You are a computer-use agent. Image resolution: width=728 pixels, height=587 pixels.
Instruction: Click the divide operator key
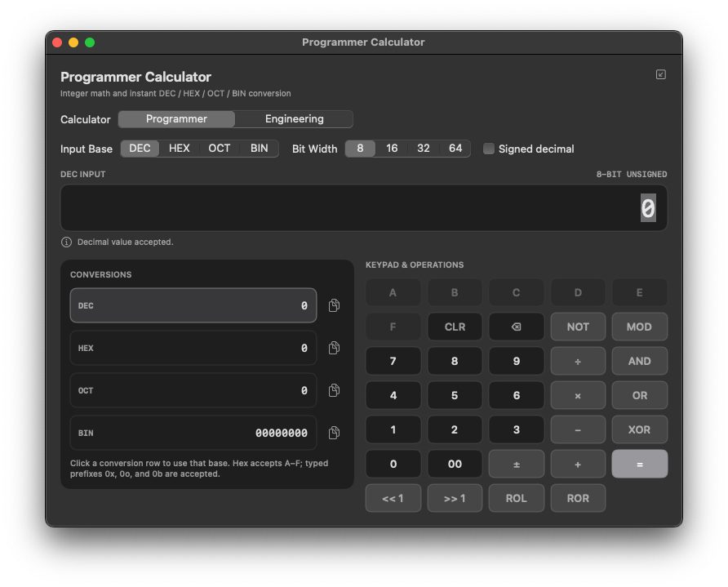(578, 361)
